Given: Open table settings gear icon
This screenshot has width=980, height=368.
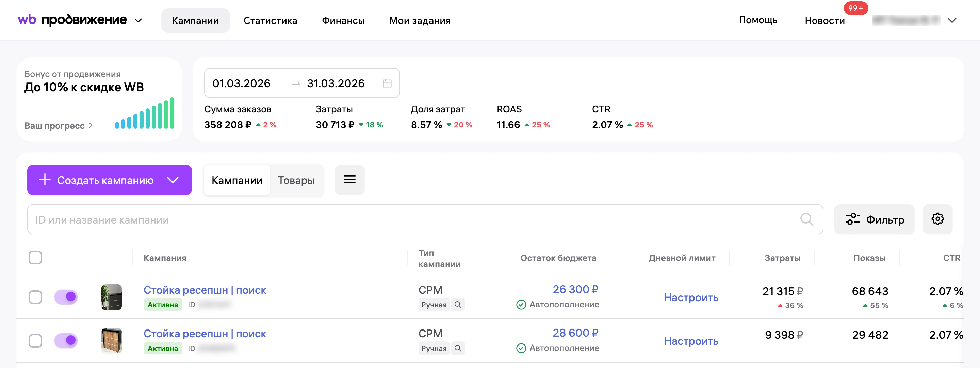Looking at the screenshot, I should 937,219.
